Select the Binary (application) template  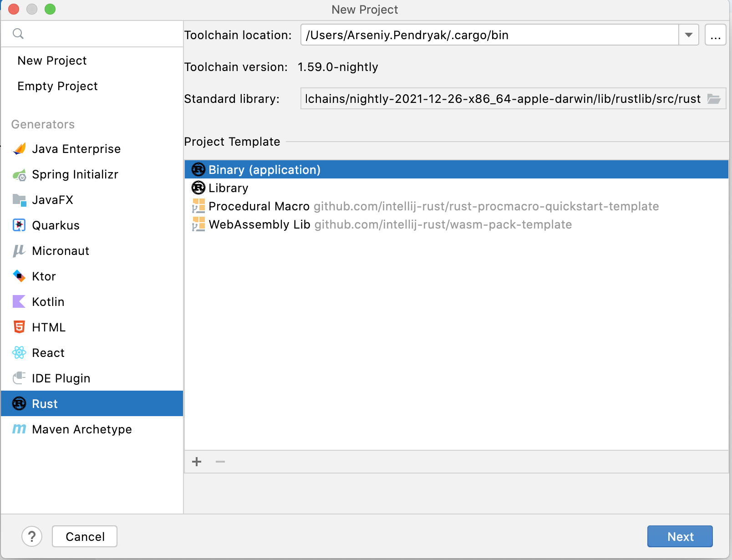pyautogui.click(x=457, y=169)
